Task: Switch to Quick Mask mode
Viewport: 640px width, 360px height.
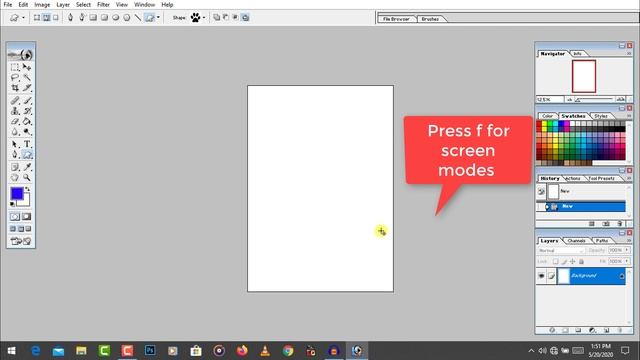Action: (x=27, y=217)
